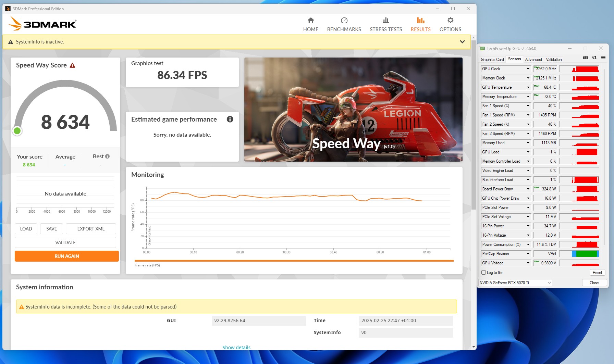Click the LOAD button
The image size is (614, 364).
click(x=26, y=229)
